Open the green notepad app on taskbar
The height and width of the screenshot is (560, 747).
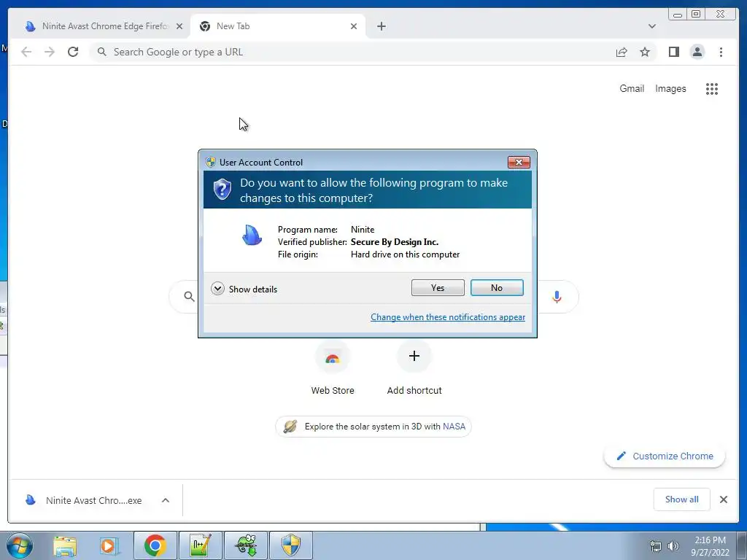pyautogui.click(x=201, y=545)
